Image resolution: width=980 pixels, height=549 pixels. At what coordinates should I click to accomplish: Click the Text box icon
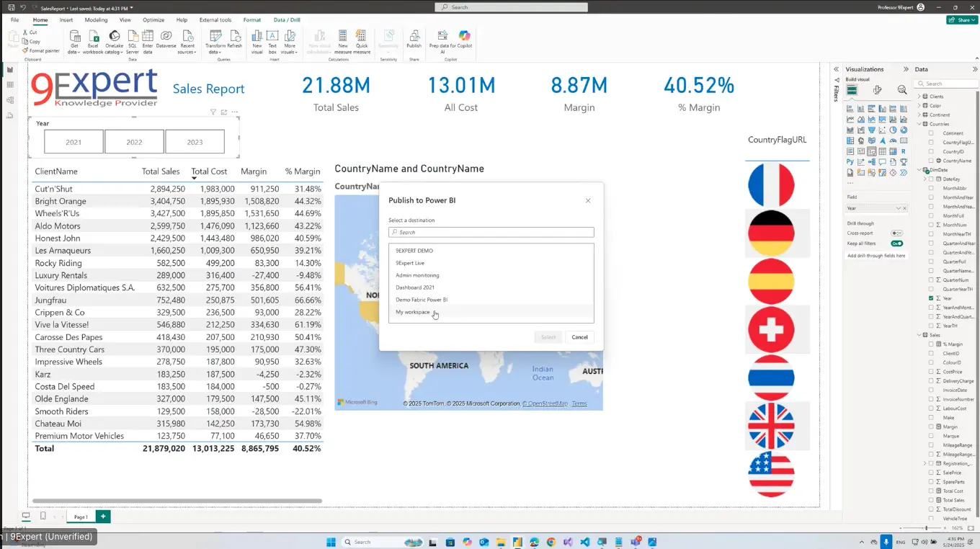pyautogui.click(x=272, y=36)
